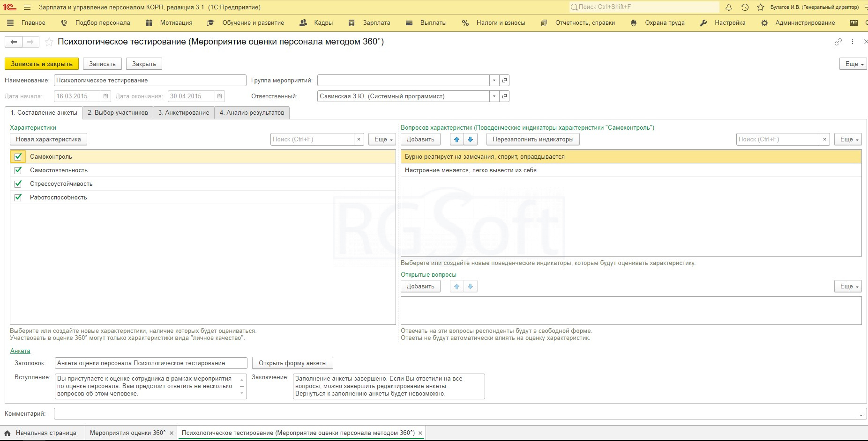Click the Закрыть button
The height and width of the screenshot is (441, 868).
point(144,64)
